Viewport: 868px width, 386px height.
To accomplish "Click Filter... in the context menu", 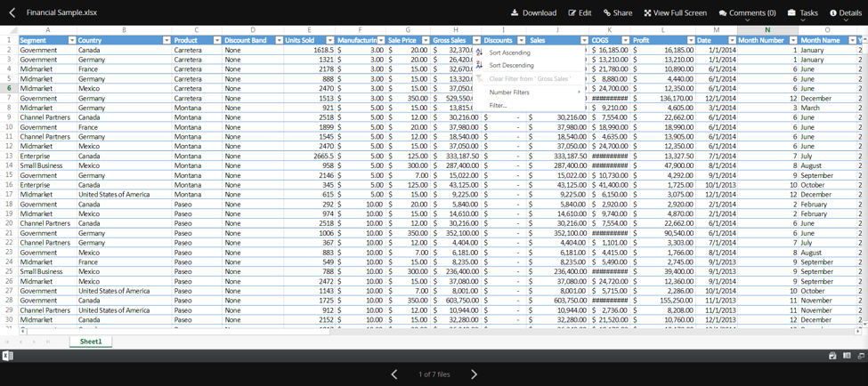I will pos(498,106).
